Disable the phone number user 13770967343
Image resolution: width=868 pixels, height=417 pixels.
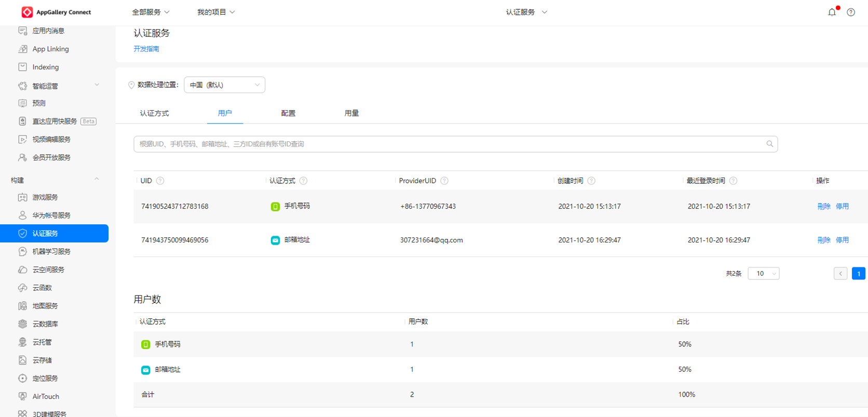[x=842, y=206]
